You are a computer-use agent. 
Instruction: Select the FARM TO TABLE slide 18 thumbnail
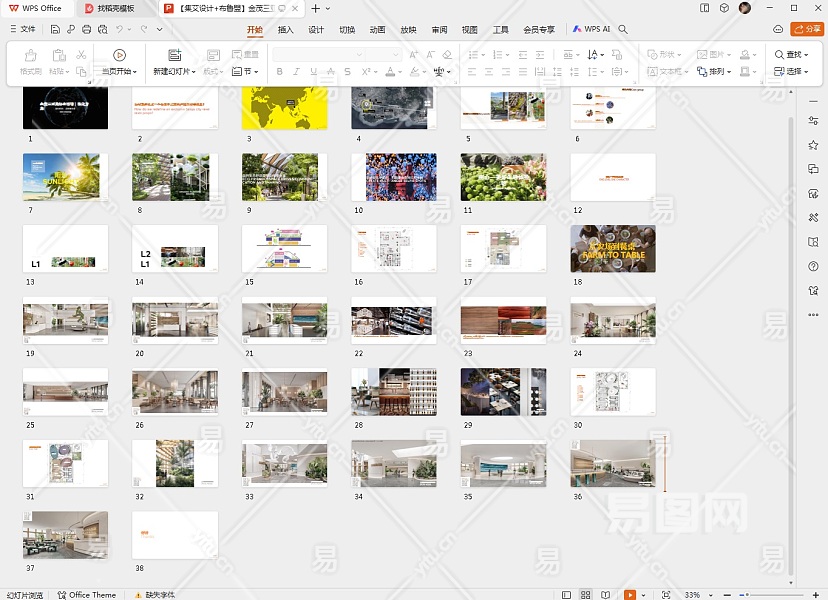pos(613,248)
